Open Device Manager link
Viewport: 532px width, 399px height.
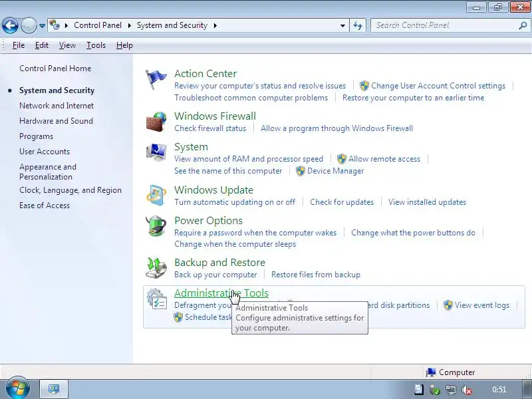[x=336, y=171]
